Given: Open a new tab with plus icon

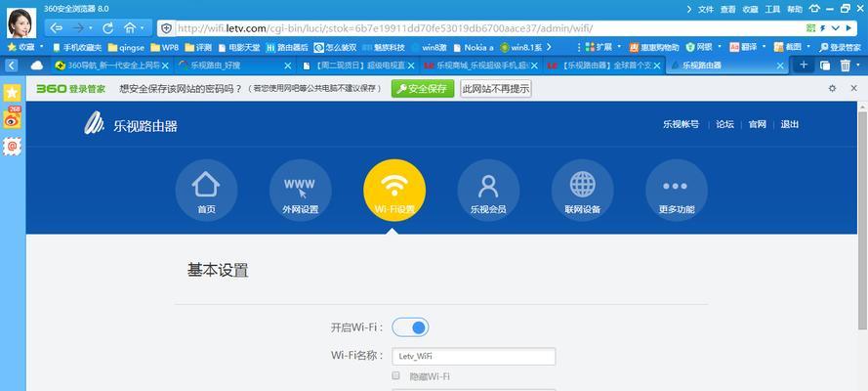Looking at the screenshot, I should coord(804,65).
